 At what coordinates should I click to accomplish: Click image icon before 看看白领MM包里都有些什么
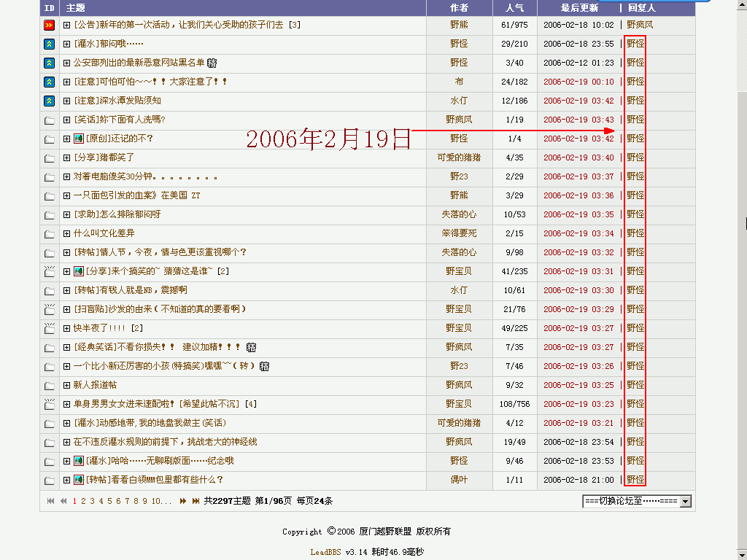point(79,480)
